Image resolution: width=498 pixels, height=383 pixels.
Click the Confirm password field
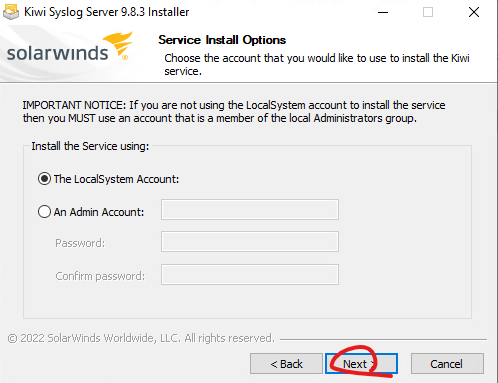[x=250, y=275]
